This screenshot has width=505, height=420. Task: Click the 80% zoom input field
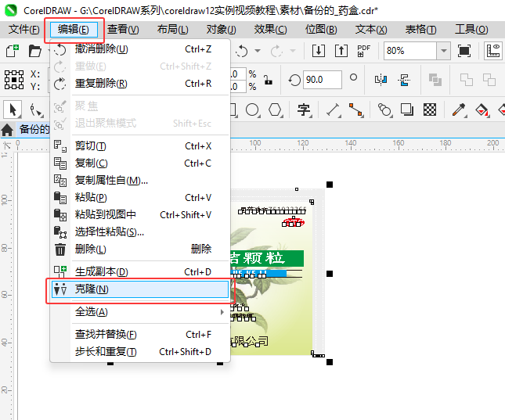click(410, 51)
